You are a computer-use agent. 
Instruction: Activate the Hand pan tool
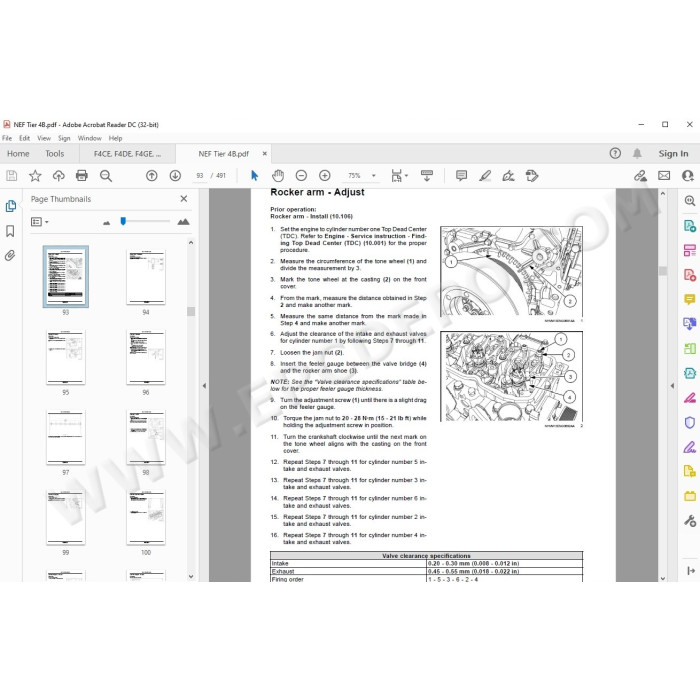[x=278, y=176]
